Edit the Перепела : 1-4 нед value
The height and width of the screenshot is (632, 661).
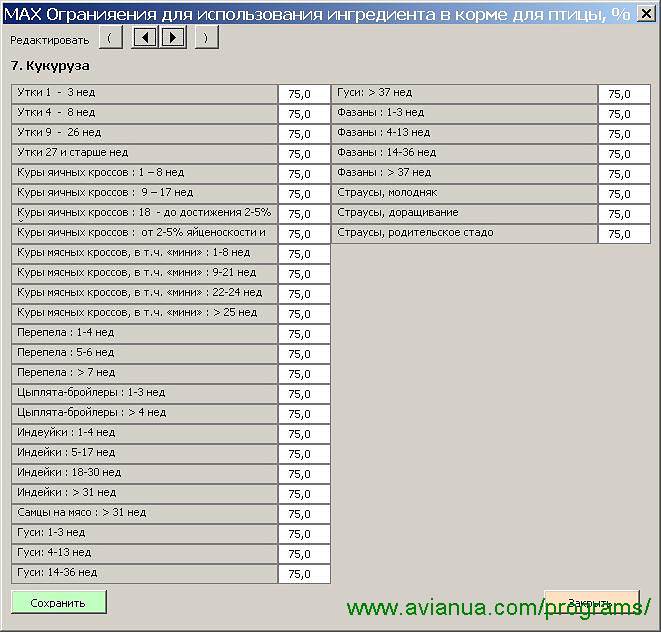[304, 334]
